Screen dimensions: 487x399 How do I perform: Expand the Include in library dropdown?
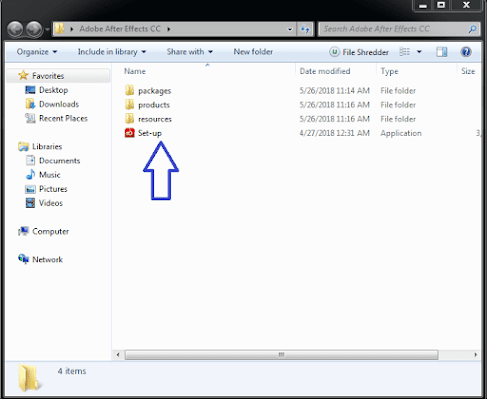[112, 52]
